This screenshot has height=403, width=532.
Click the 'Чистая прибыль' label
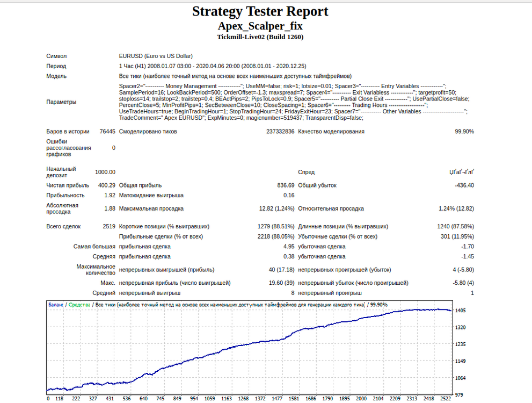pyautogui.click(x=68, y=185)
